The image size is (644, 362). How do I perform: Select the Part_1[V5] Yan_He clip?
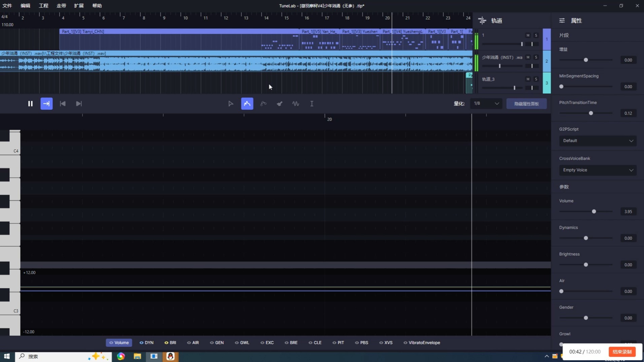tap(320, 39)
